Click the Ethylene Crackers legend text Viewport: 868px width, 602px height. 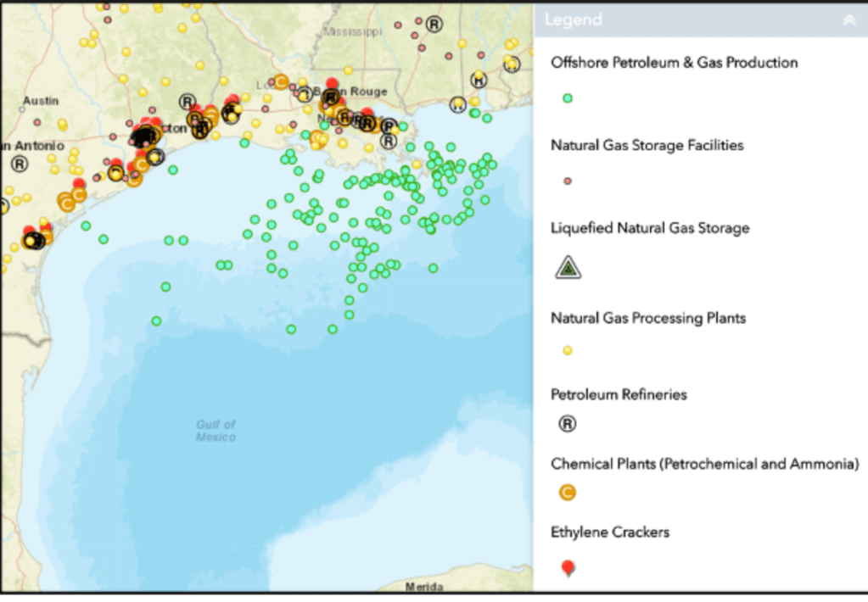pos(609,532)
